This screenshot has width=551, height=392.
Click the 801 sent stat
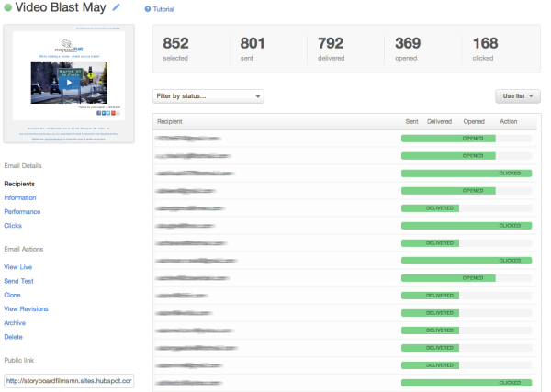(x=253, y=49)
